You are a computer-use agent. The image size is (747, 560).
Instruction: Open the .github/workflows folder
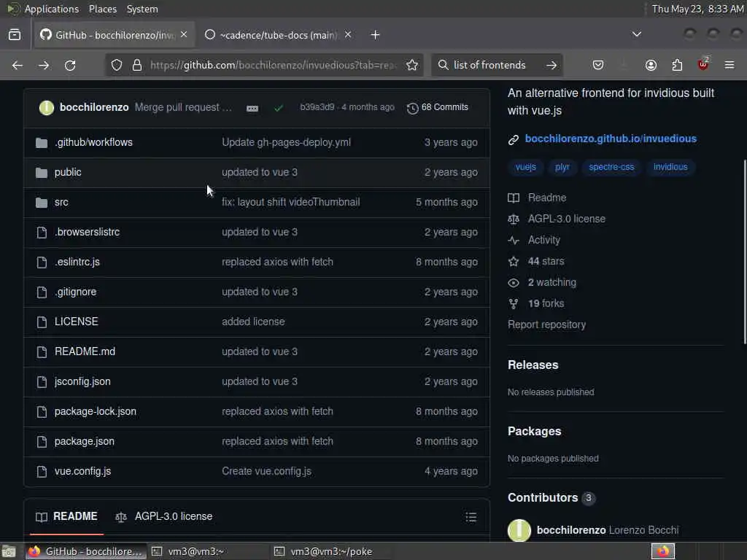click(x=93, y=142)
